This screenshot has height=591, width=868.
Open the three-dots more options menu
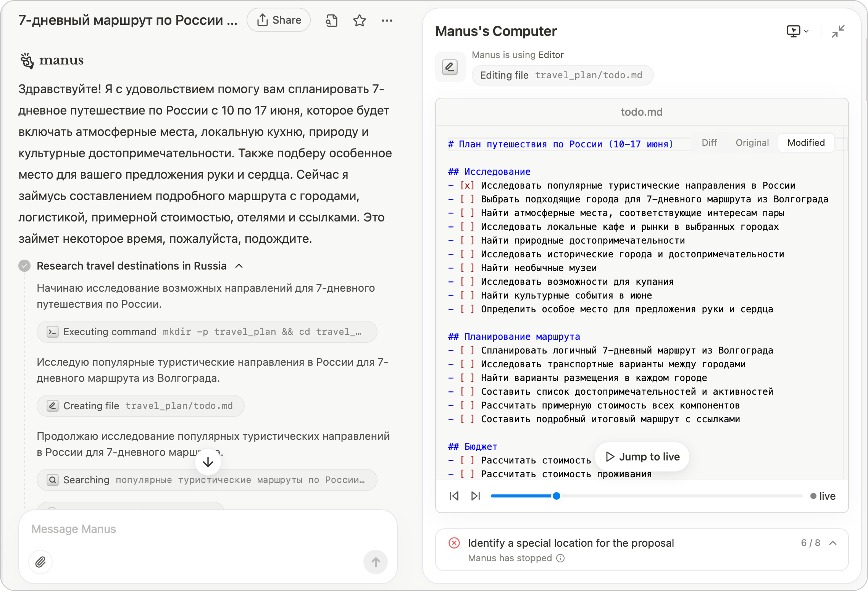pyautogui.click(x=387, y=21)
